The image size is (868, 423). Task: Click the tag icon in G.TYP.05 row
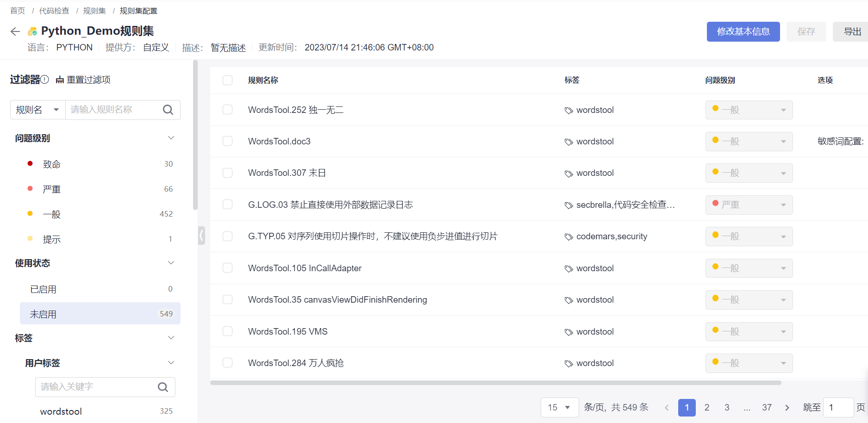[569, 237]
